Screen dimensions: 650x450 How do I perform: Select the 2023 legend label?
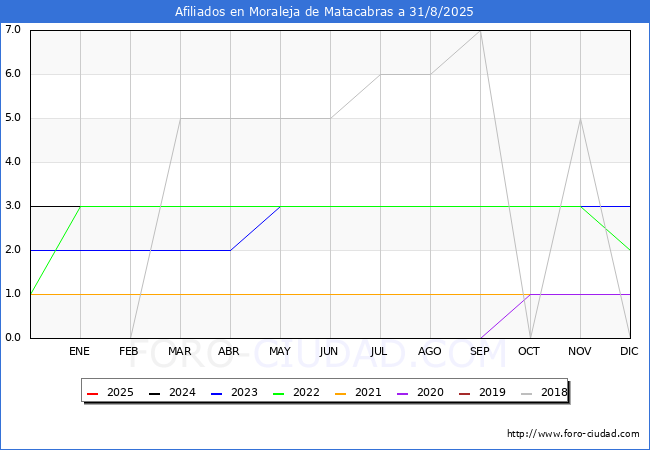pyautogui.click(x=244, y=392)
